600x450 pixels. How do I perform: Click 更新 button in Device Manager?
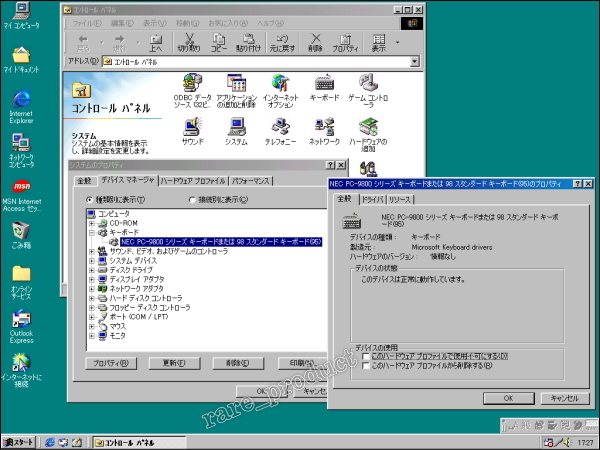click(x=174, y=363)
